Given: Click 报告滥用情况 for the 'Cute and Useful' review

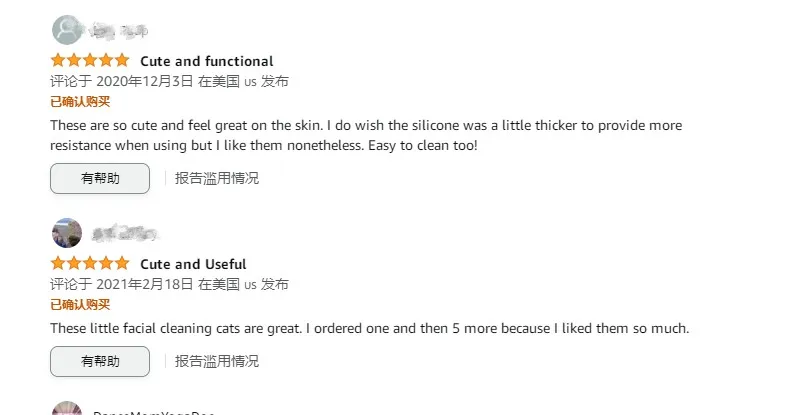Looking at the screenshot, I should [x=217, y=361].
